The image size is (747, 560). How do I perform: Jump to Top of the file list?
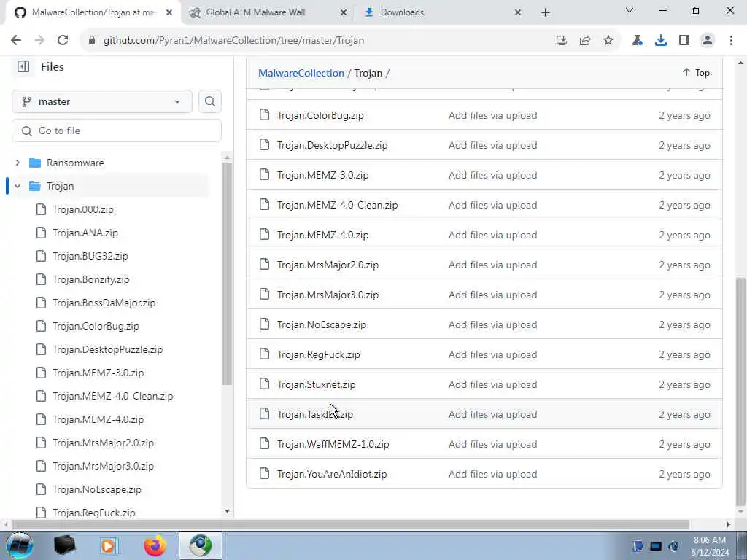pyautogui.click(x=696, y=72)
